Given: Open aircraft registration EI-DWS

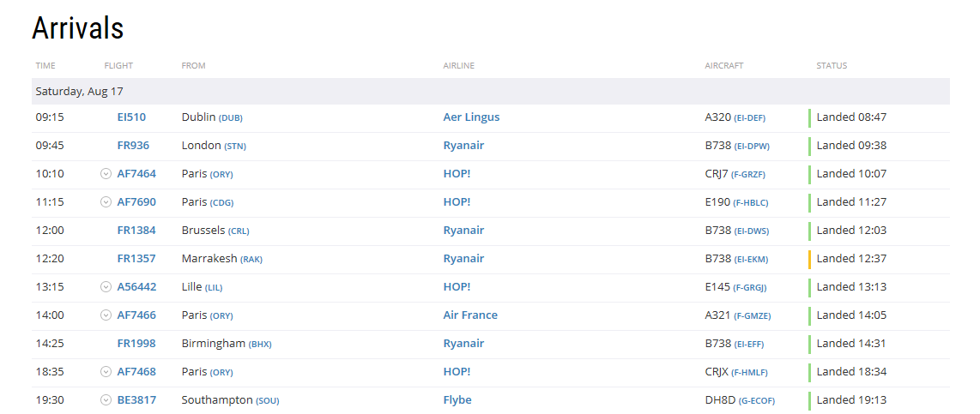Looking at the screenshot, I should click(x=751, y=231).
